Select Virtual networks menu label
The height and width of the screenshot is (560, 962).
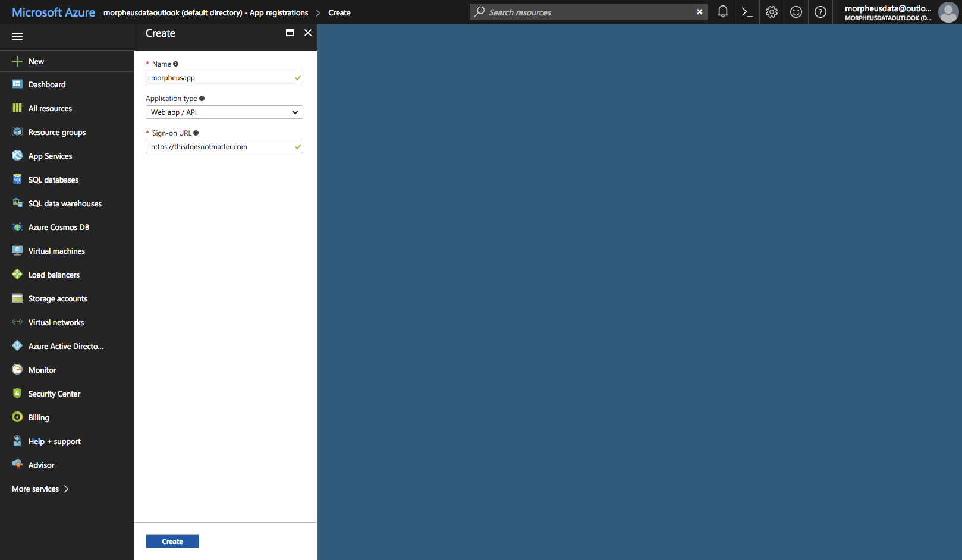coord(56,322)
